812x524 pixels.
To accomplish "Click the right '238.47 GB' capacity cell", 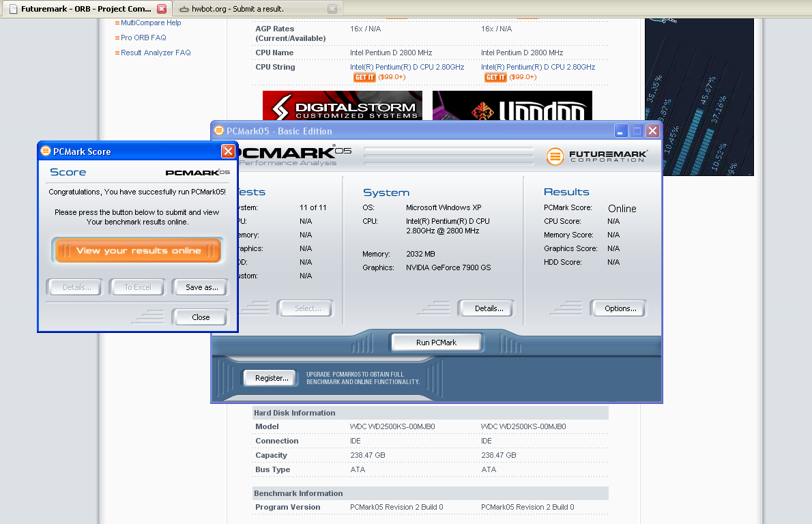I will click(x=499, y=456).
